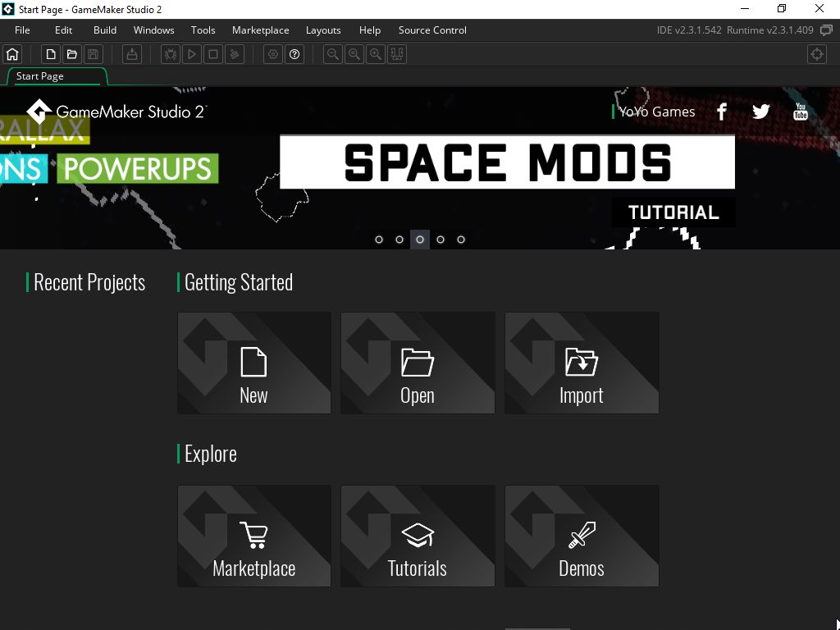Return to the Start Page via the Home icon
840x630 pixels.
pos(11,54)
